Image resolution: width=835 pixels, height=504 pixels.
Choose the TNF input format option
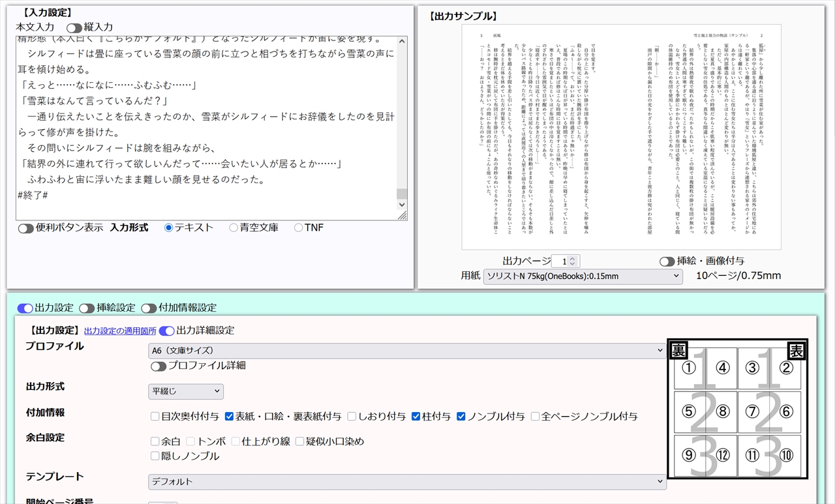299,228
